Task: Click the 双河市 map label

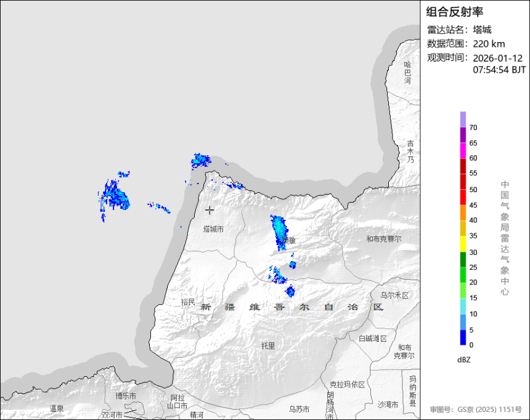Action: [112, 415]
